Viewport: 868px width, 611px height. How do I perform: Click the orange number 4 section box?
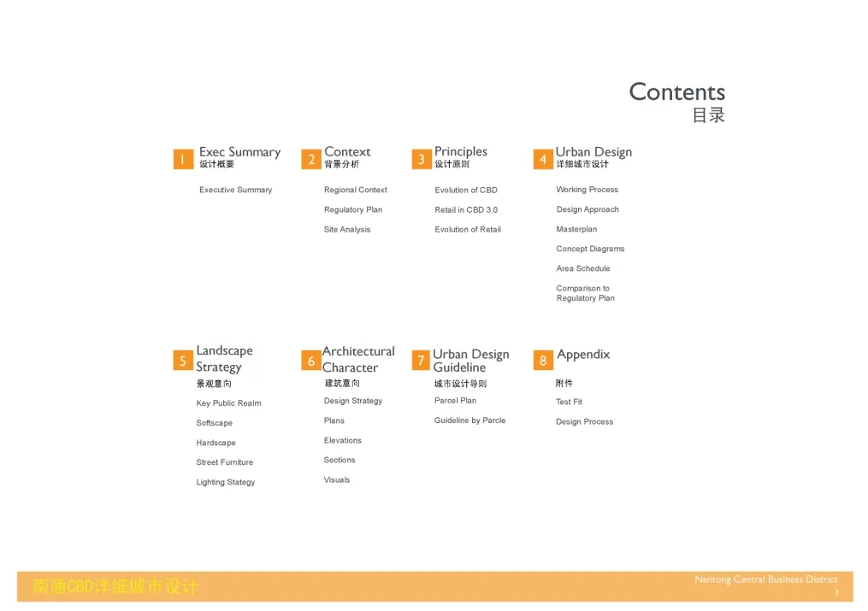click(x=543, y=159)
